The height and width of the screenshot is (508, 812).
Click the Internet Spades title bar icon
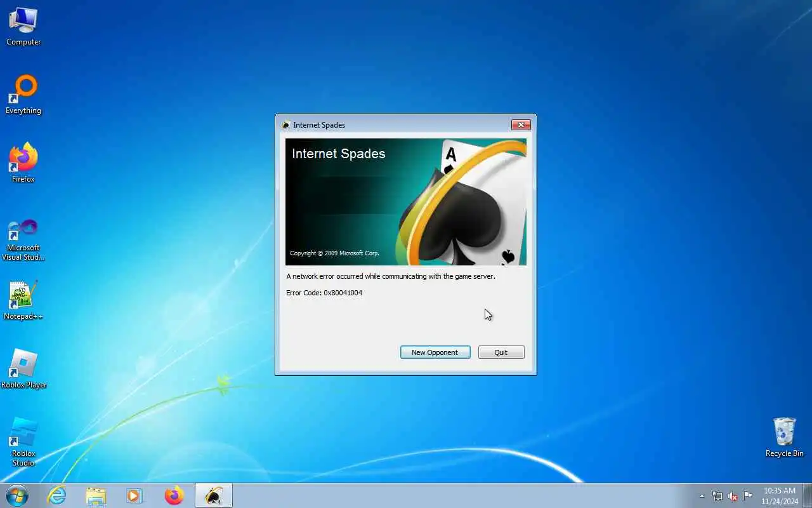pos(286,125)
